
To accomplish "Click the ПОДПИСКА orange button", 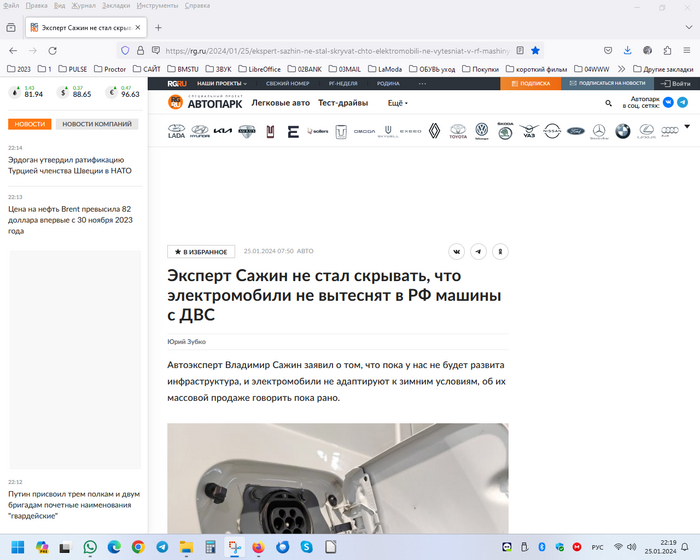I will point(530,84).
